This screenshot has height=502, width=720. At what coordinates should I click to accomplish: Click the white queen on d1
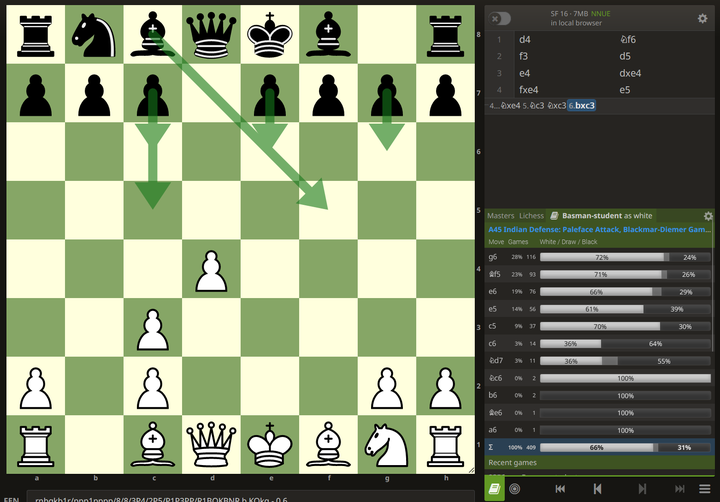208,443
